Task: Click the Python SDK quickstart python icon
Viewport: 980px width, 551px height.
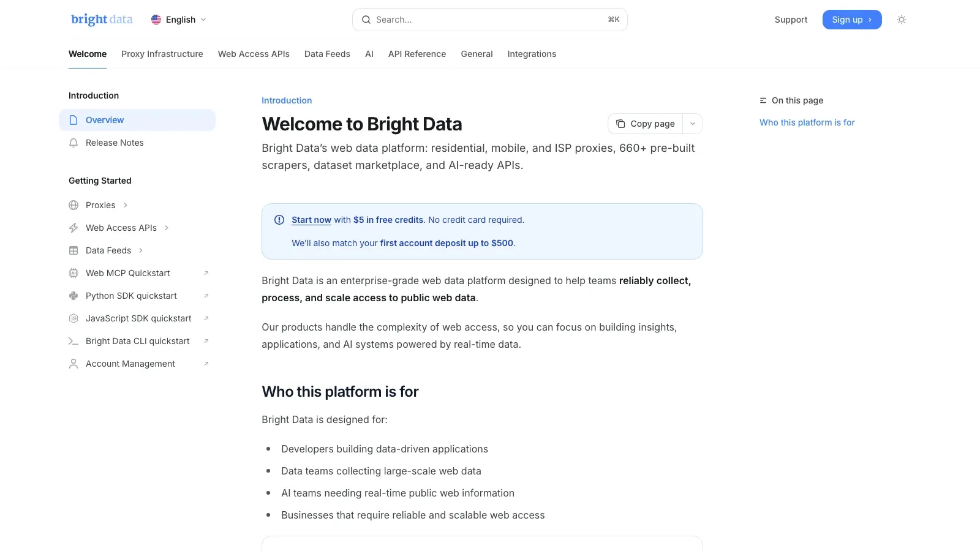Action: [73, 296]
